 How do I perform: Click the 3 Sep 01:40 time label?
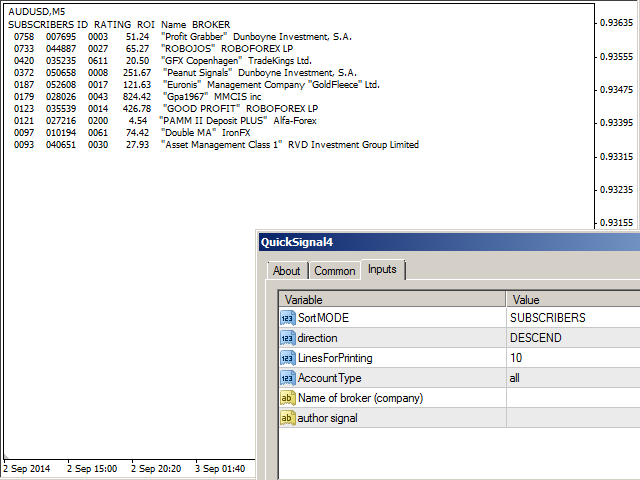click(x=220, y=469)
